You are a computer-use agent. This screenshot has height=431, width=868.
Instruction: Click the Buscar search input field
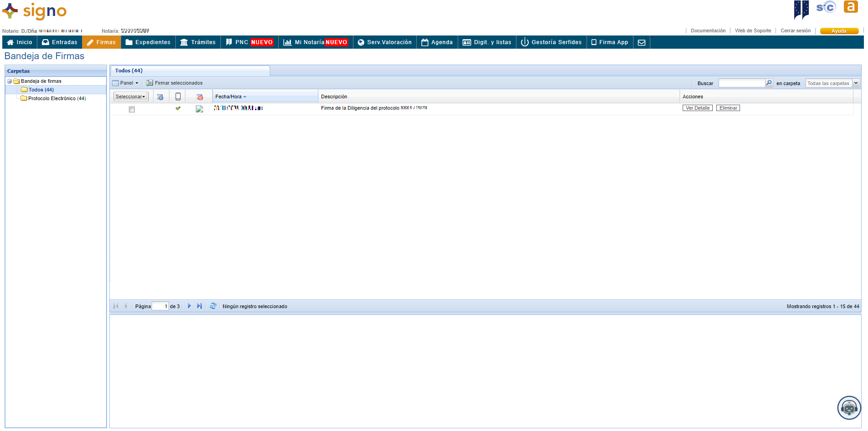tap(741, 83)
